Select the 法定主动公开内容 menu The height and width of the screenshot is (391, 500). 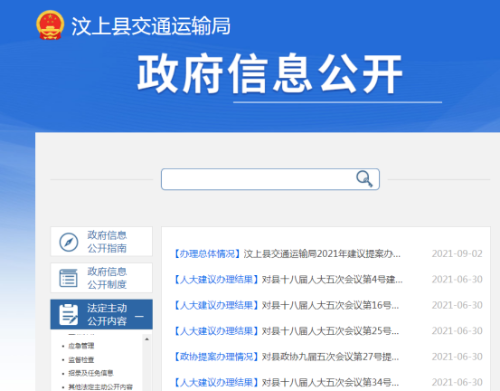pyautogui.click(x=102, y=314)
